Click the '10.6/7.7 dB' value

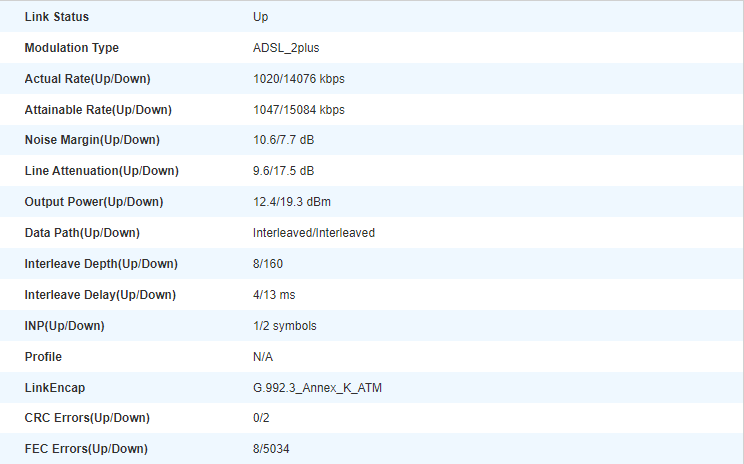point(283,140)
